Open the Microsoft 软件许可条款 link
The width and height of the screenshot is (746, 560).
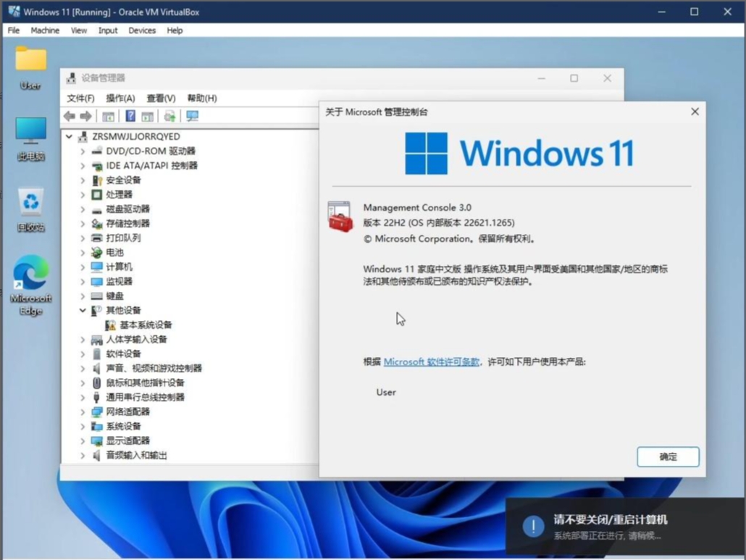431,362
